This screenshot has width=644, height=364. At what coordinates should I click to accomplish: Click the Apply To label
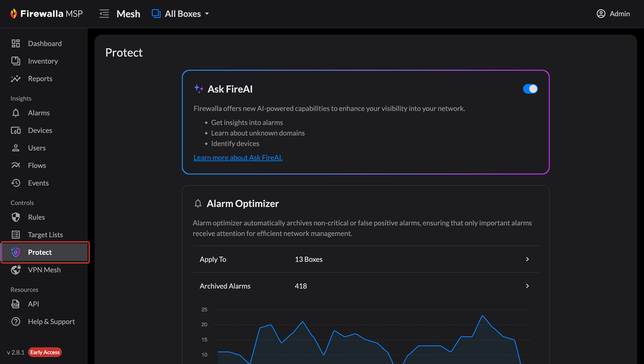[213, 259]
